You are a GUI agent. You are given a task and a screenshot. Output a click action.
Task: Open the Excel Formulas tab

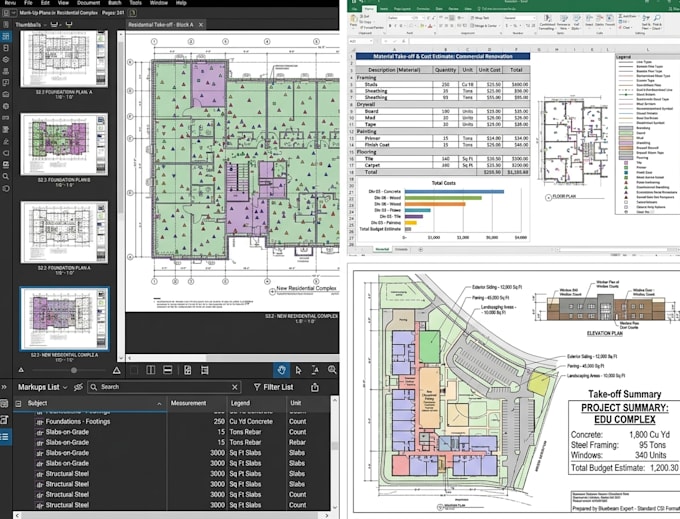click(423, 8)
